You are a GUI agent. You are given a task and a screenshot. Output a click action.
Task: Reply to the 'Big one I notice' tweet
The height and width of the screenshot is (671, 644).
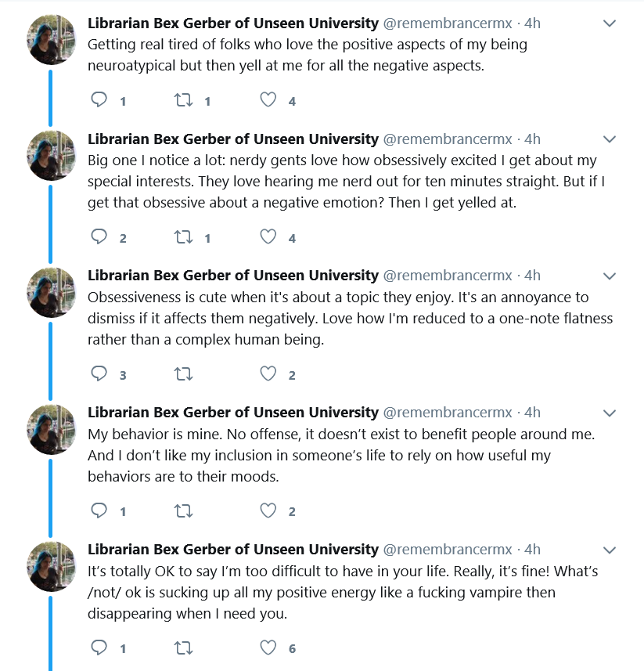tap(99, 236)
